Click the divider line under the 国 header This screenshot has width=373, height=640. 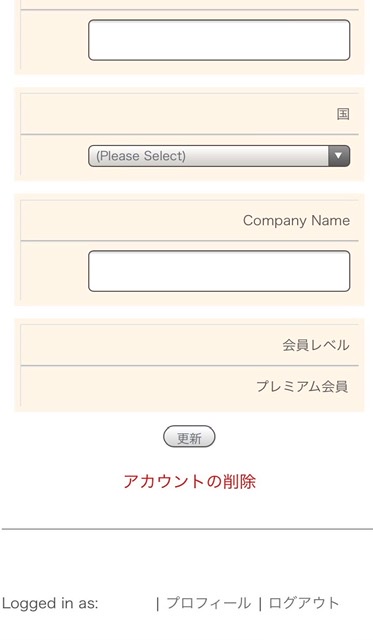189,134
